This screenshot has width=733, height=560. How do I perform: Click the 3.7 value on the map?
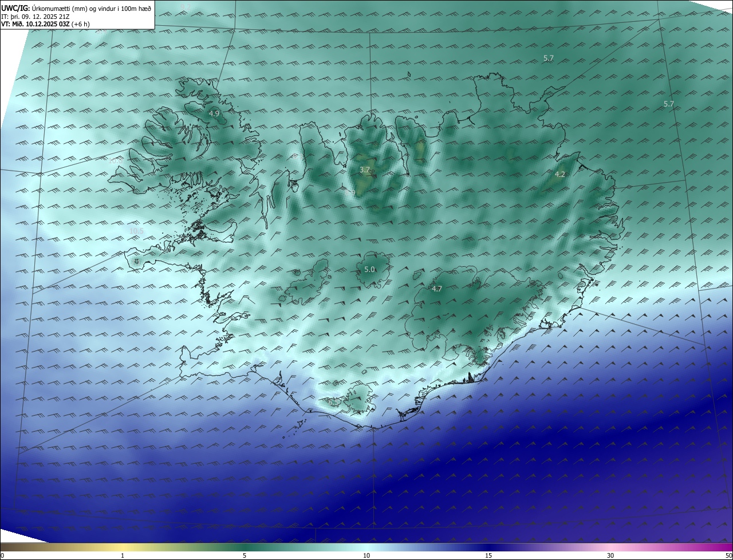coord(365,170)
